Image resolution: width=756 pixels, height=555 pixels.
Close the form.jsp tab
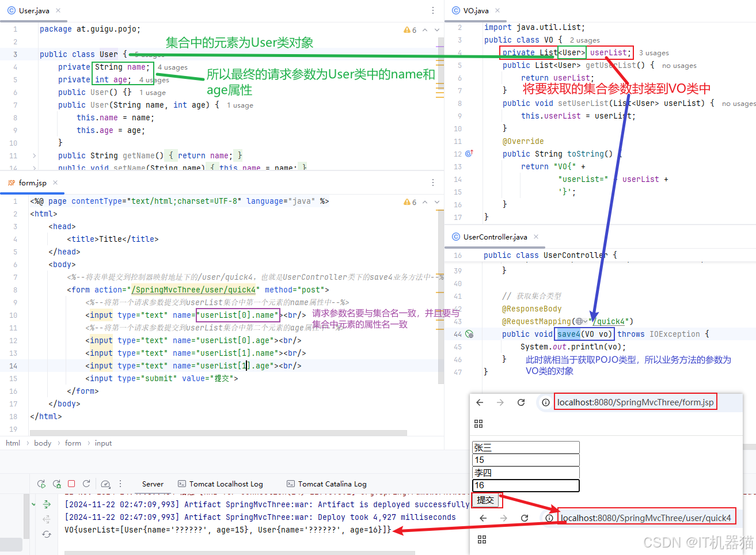[x=55, y=183]
